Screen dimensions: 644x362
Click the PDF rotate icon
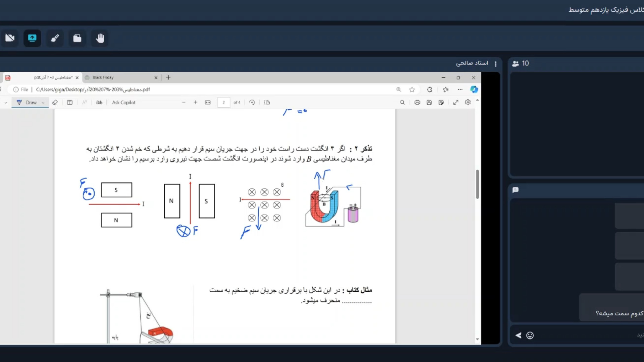coord(252,103)
